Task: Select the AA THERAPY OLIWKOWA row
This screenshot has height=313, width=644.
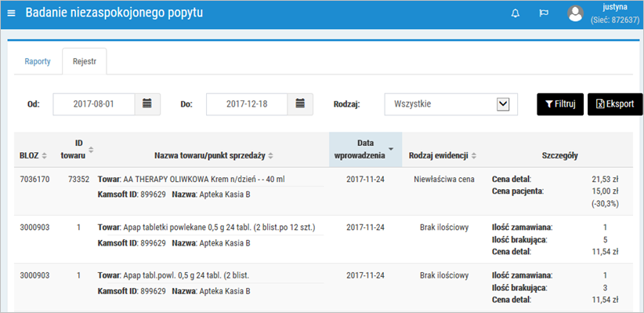Action: pyautogui.click(x=323, y=191)
